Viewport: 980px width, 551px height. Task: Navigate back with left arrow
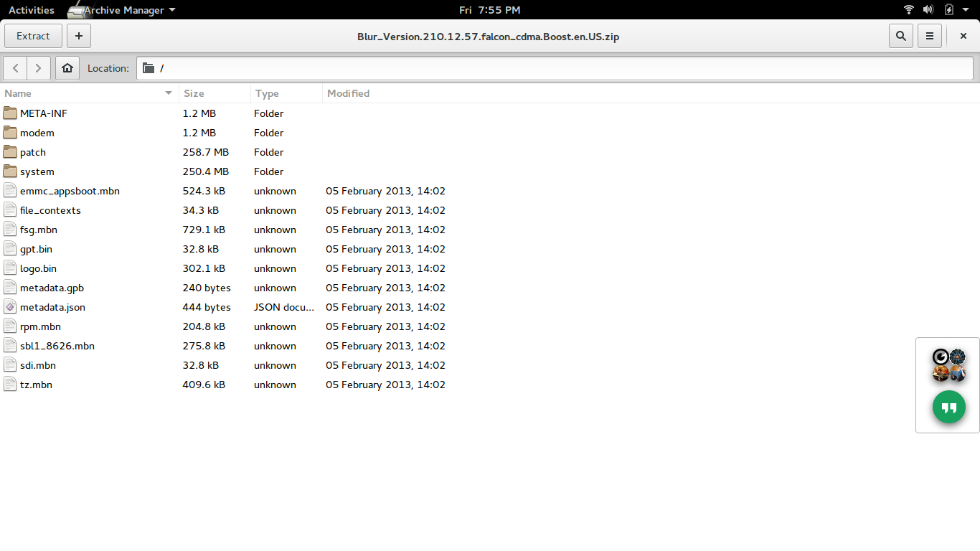tap(16, 68)
